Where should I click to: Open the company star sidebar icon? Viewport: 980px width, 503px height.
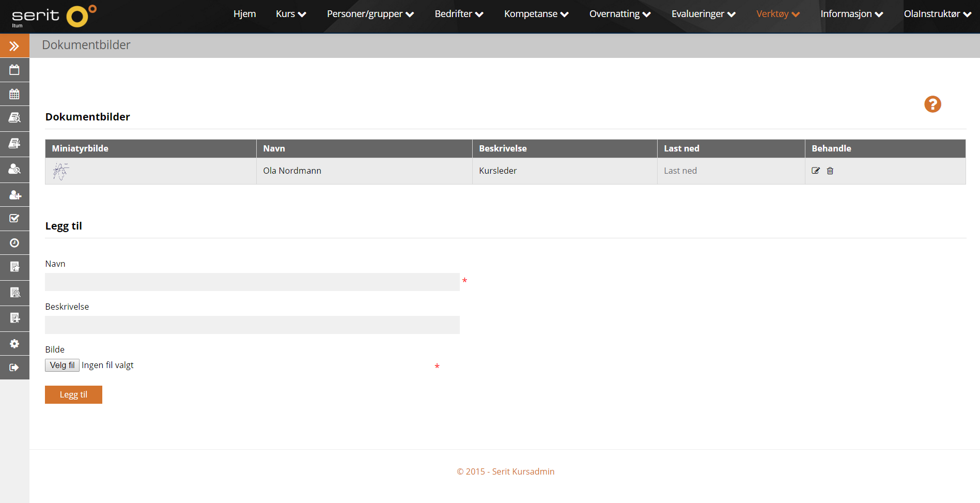14,267
